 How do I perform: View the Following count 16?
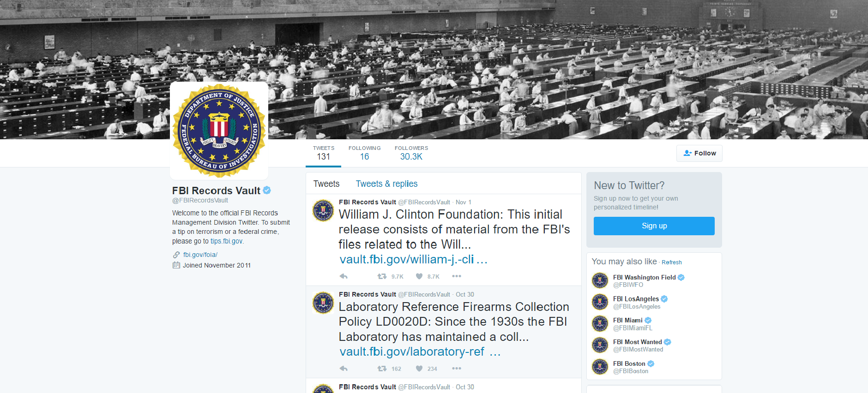pyautogui.click(x=365, y=153)
